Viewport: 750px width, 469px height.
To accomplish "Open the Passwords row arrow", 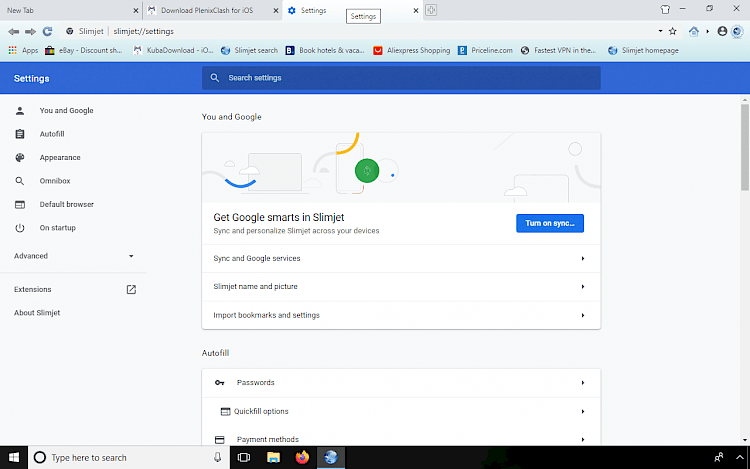I will (x=583, y=383).
